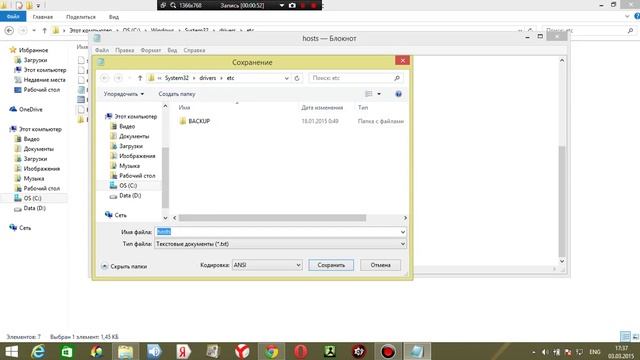Open Формат menu in Notepad
Image resolution: width=640 pixels, height=360 pixels.
tap(151, 50)
